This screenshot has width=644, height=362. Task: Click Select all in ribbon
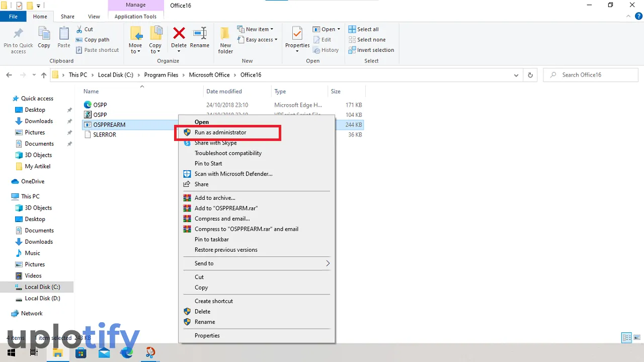click(x=363, y=29)
